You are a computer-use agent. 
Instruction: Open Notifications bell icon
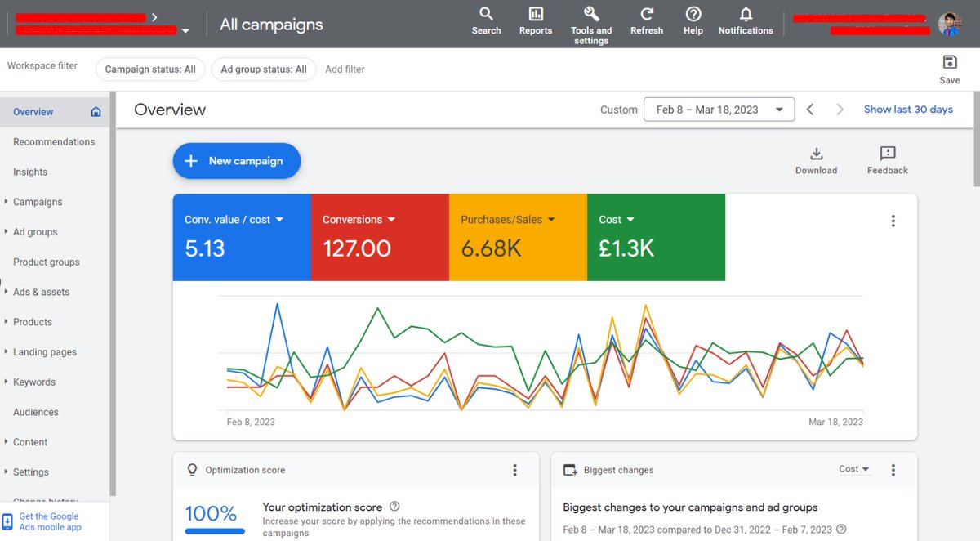coord(746,14)
